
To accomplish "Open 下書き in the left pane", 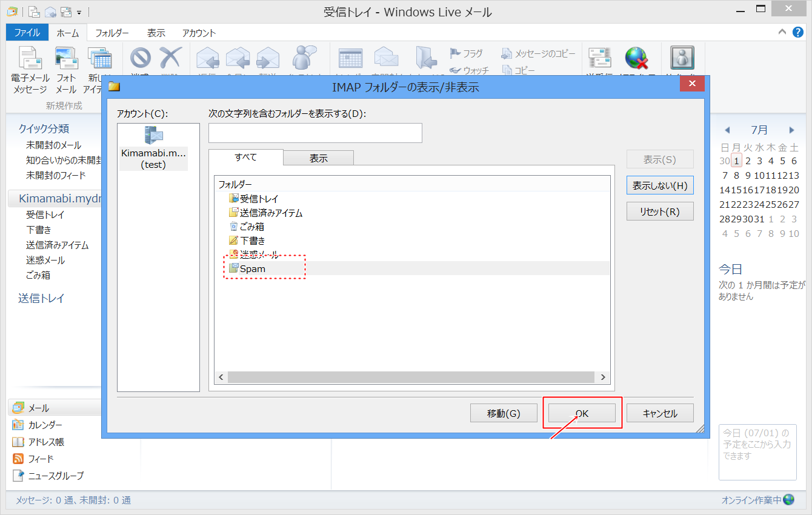I will 39,230.
